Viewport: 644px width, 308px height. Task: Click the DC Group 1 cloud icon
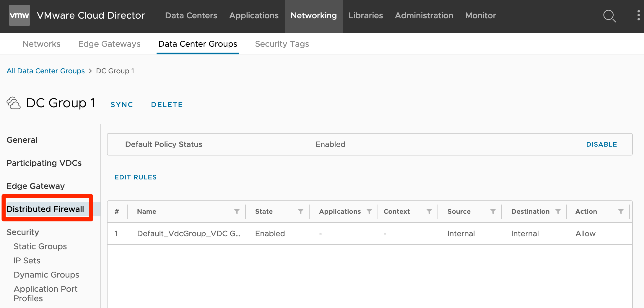coord(14,103)
